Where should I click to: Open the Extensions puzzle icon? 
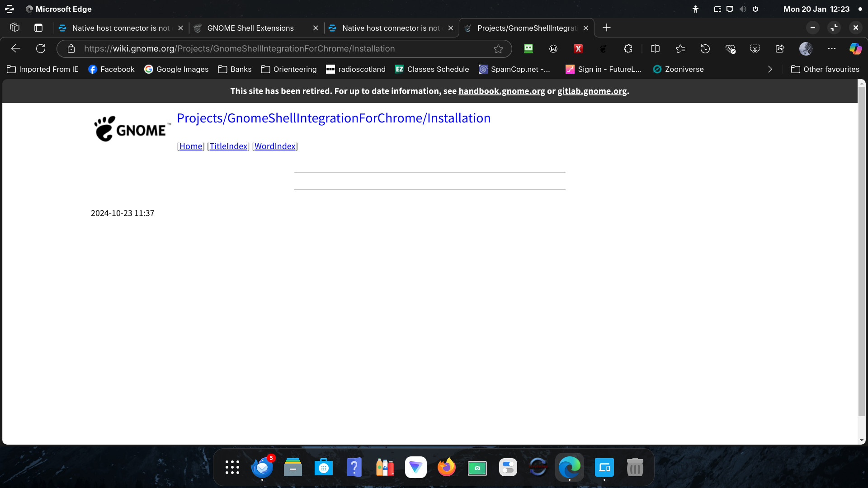pyautogui.click(x=628, y=49)
